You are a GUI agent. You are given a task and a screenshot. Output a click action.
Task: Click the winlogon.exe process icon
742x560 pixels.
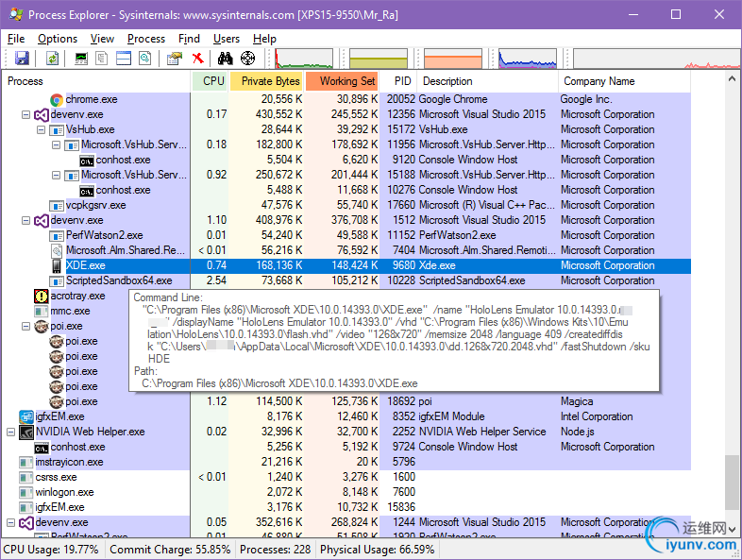point(26,492)
